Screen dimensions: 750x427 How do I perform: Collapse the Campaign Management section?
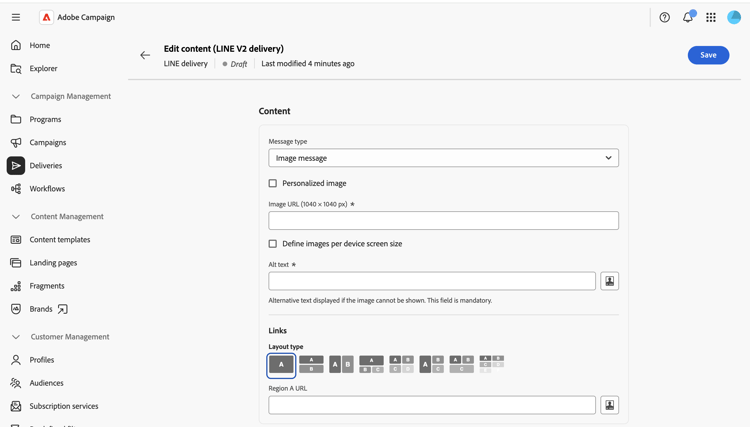pyautogui.click(x=16, y=96)
